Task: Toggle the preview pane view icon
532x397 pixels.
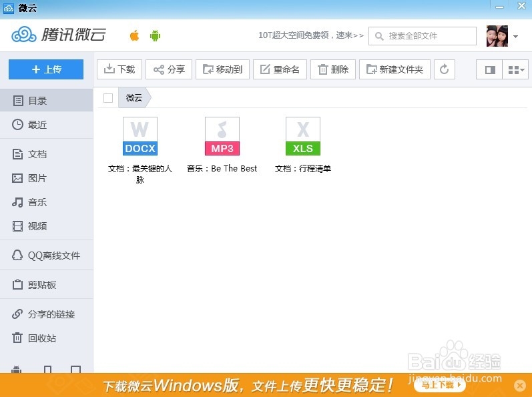Action: [x=489, y=70]
